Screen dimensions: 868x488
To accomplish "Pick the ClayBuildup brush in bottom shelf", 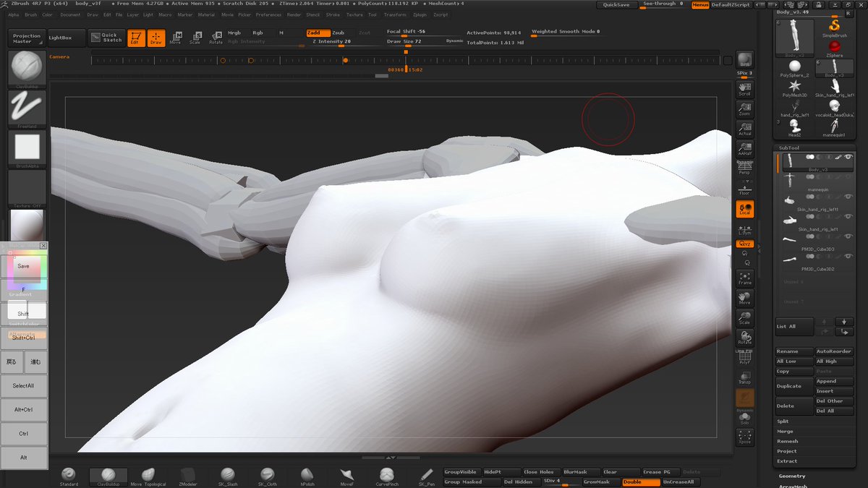I will (x=108, y=476).
